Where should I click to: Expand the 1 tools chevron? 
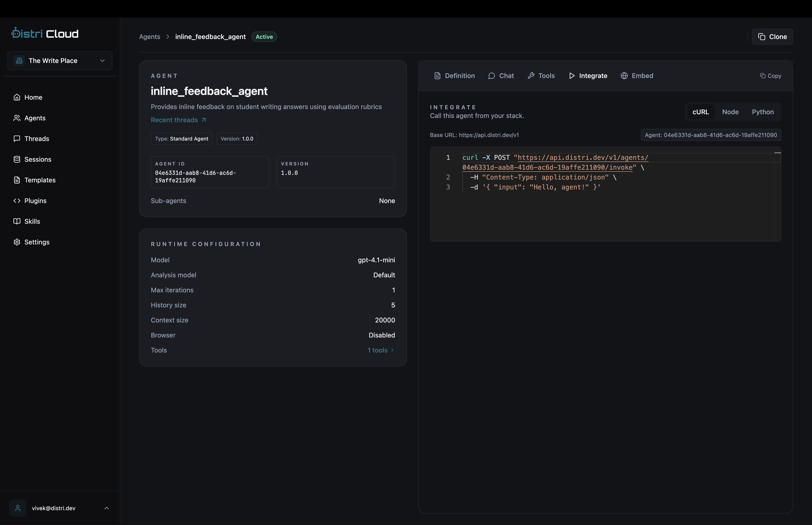[x=392, y=350]
